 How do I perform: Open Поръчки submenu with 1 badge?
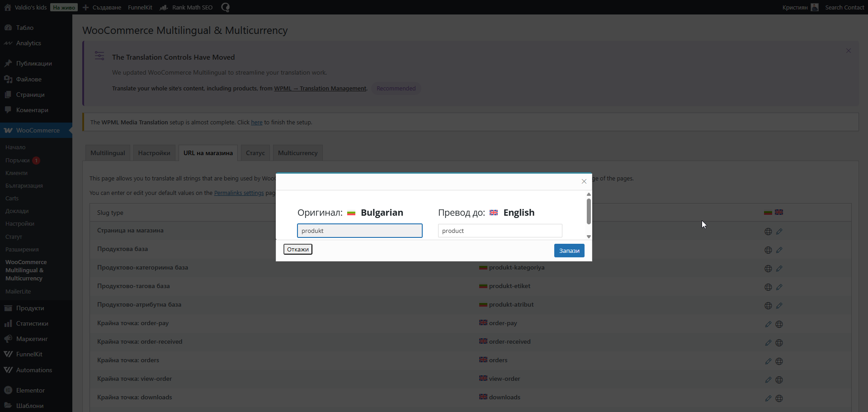point(23,160)
